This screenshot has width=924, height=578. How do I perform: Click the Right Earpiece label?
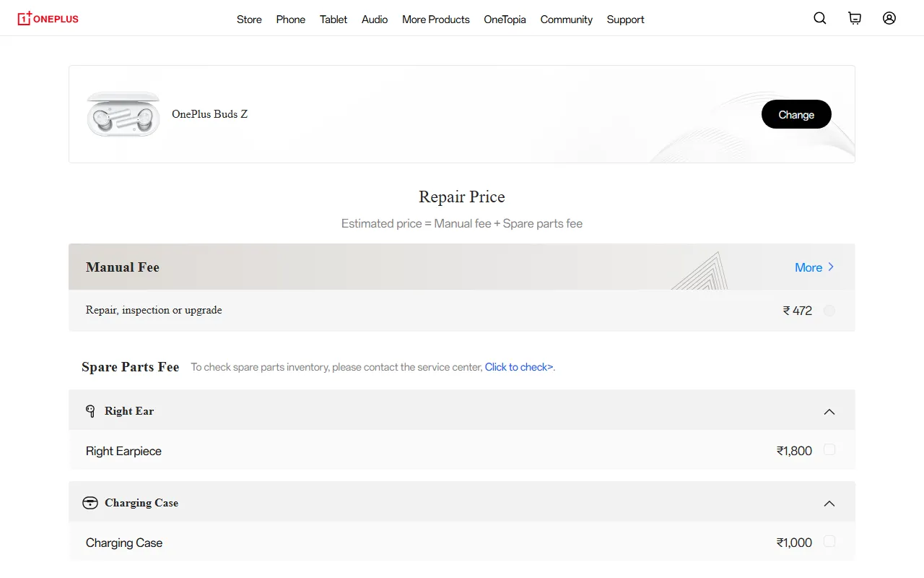(x=123, y=451)
